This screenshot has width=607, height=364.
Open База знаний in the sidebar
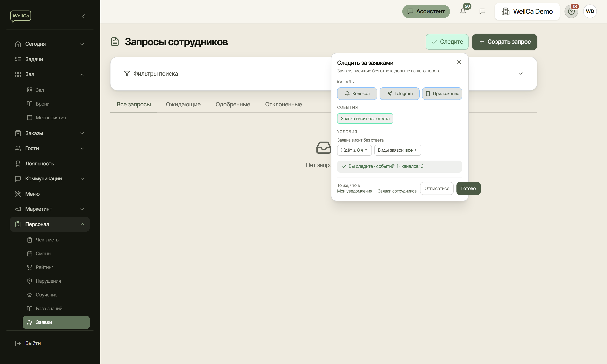(56, 309)
